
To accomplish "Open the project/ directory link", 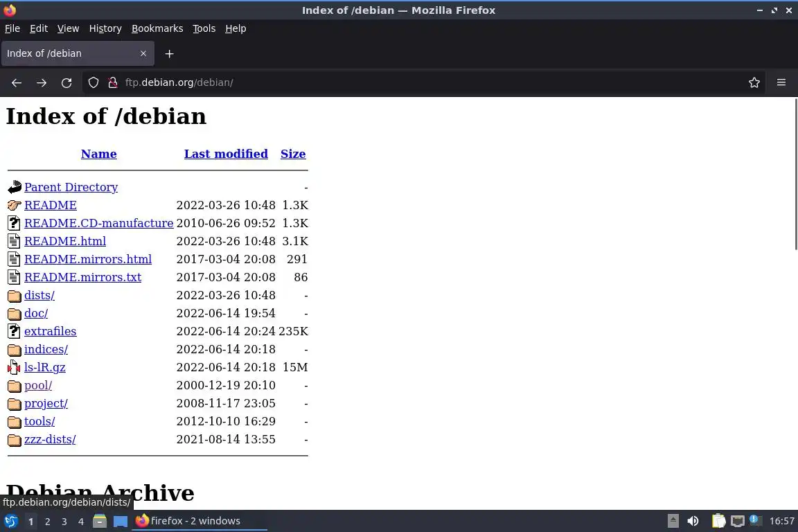I will coord(46,403).
